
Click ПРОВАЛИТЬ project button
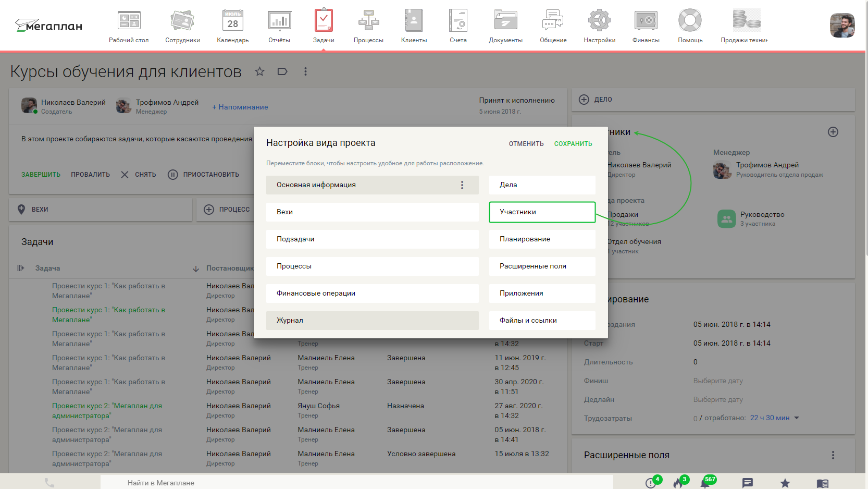[90, 175]
